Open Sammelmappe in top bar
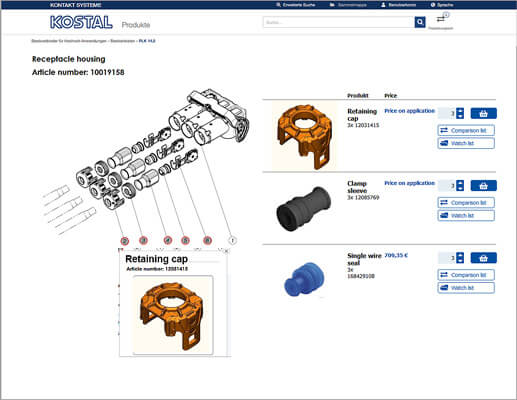 [x=348, y=5]
